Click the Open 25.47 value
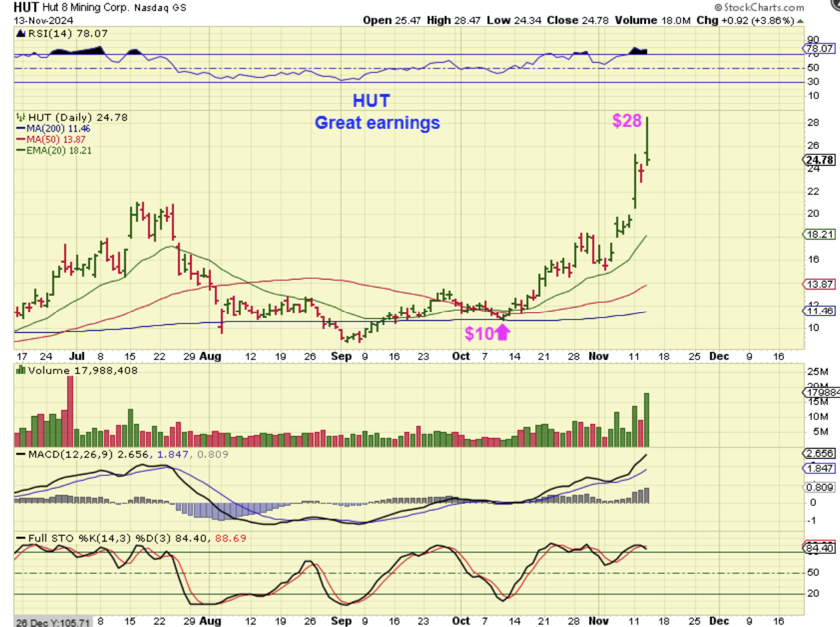 [392, 21]
